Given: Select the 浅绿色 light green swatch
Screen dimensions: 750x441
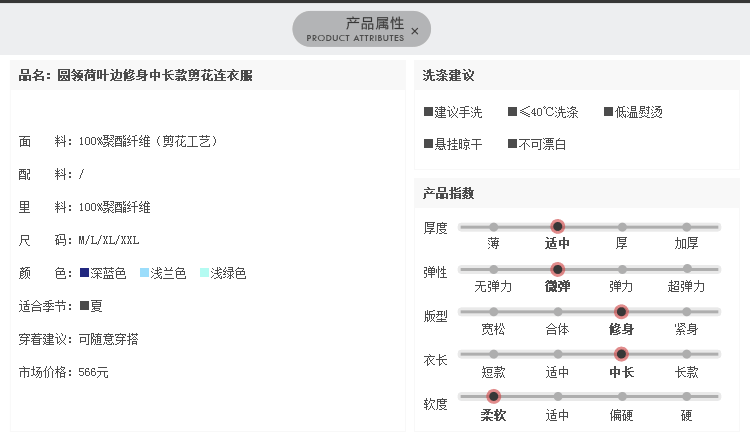Looking at the screenshot, I should click(204, 273).
